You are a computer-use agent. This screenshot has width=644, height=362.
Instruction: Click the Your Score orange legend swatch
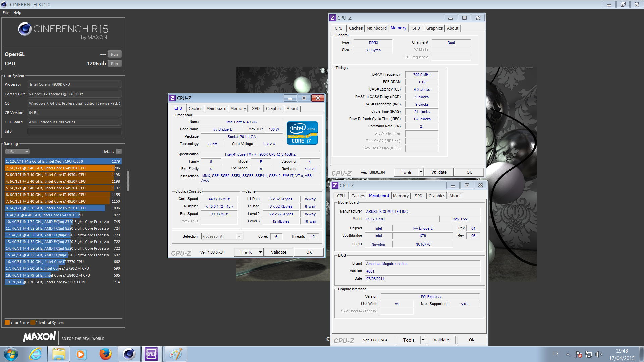pyautogui.click(x=7, y=323)
